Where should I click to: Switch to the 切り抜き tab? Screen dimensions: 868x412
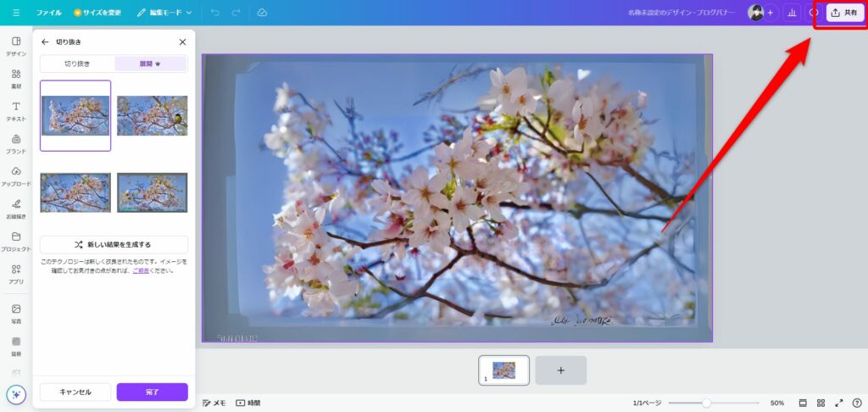pos(77,64)
